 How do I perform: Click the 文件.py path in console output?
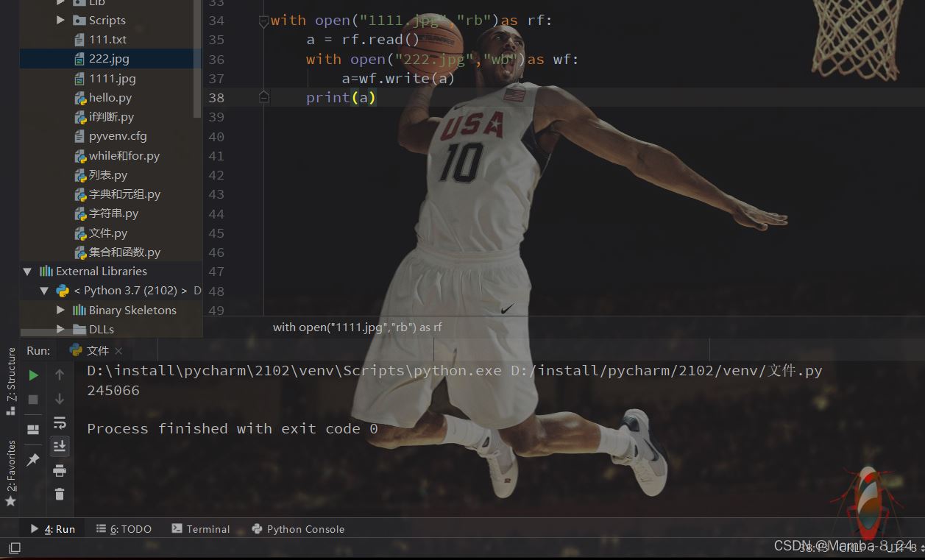click(795, 370)
